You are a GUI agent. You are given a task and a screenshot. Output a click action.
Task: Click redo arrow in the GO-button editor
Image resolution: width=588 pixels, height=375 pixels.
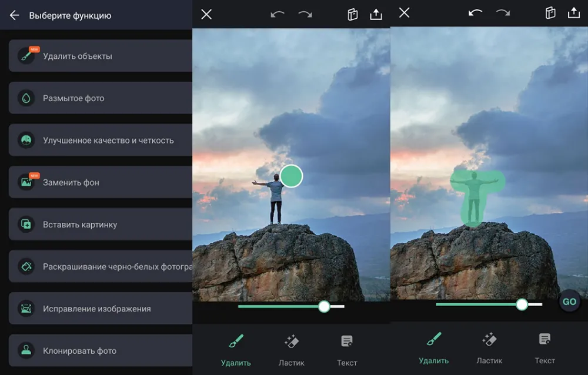503,13
